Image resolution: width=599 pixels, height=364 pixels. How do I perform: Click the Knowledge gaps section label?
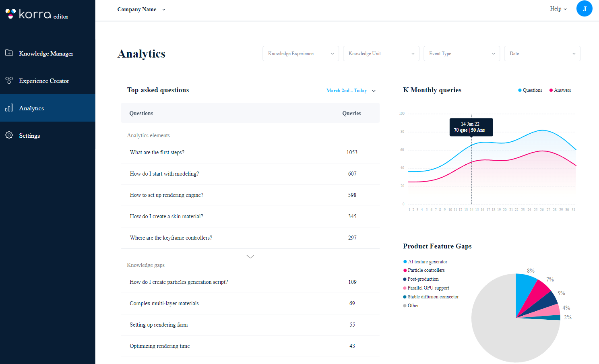pyautogui.click(x=146, y=265)
